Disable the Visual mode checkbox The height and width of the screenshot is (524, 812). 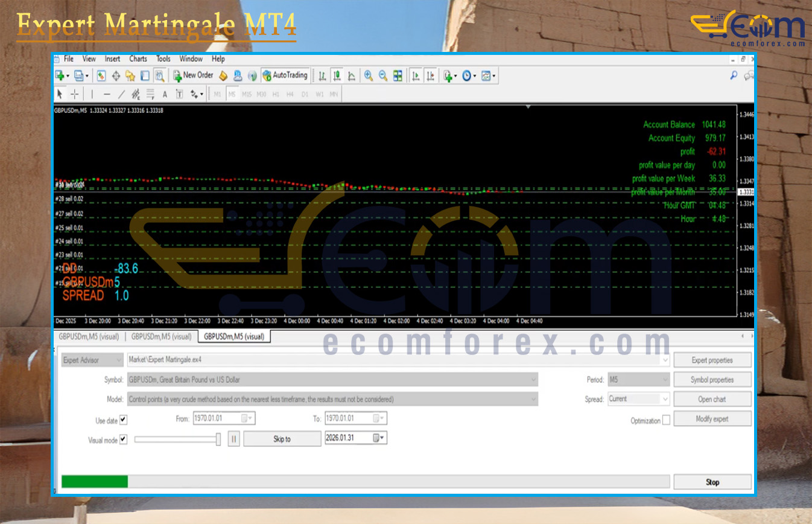coord(123,439)
